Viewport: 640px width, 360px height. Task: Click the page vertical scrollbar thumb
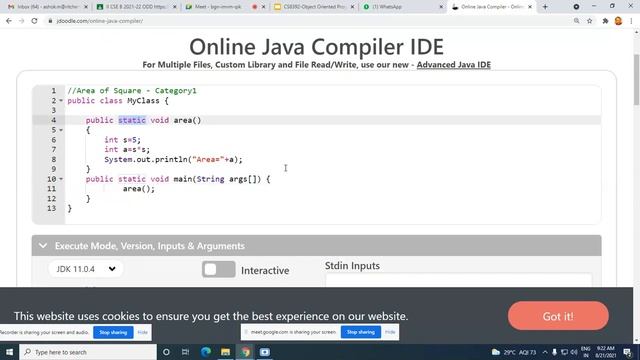pos(636,80)
